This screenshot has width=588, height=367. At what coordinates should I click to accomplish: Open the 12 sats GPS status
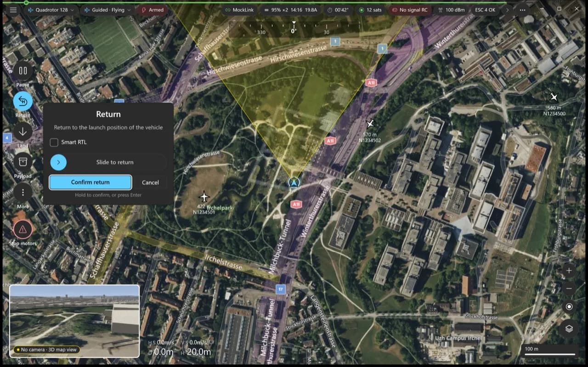370,10
